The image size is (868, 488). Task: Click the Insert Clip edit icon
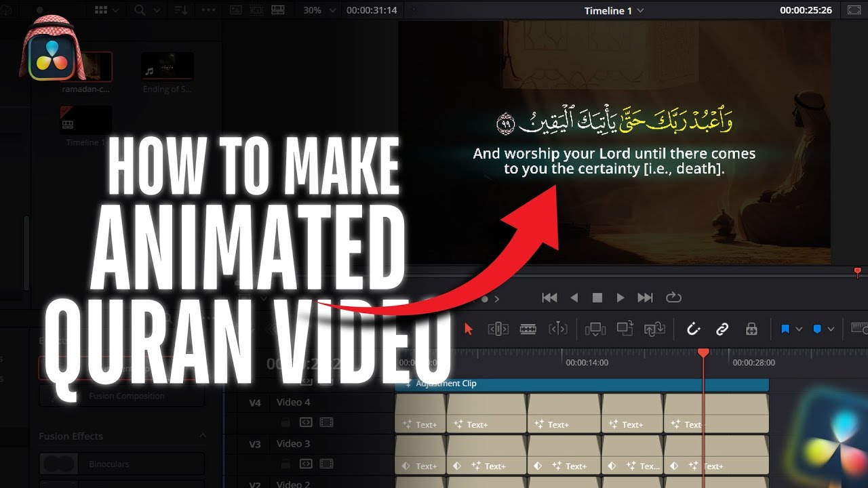[595, 329]
